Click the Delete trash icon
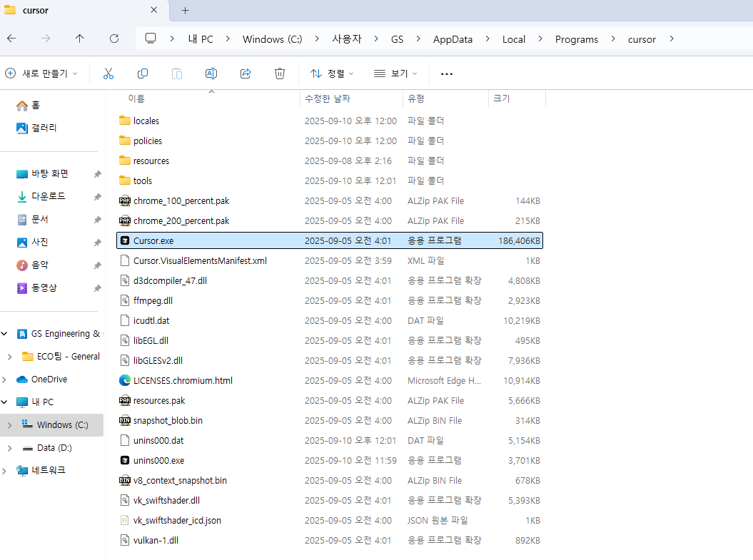 280,73
